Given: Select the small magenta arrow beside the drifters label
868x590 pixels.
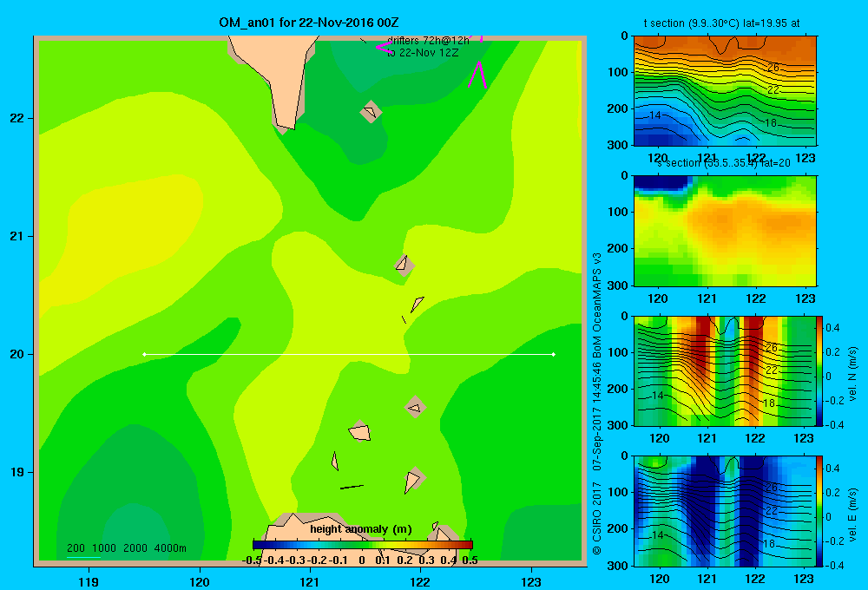Looking at the screenshot, I should coord(385,47).
